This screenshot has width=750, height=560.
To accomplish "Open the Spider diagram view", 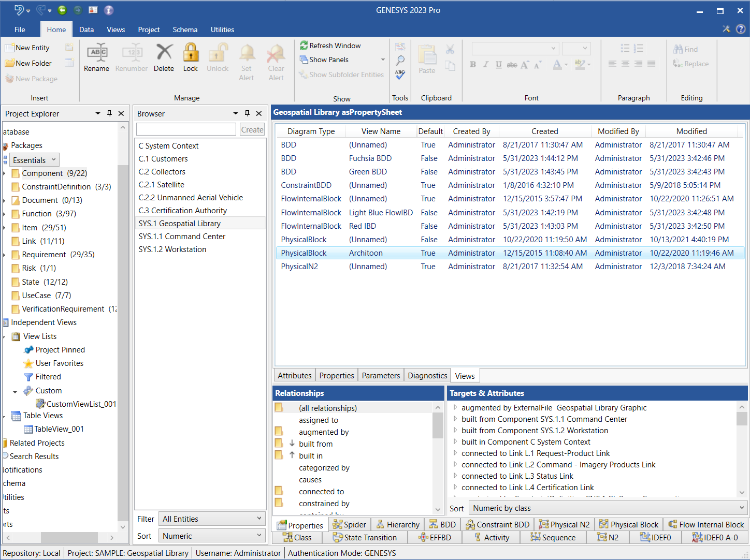I will [349, 525].
